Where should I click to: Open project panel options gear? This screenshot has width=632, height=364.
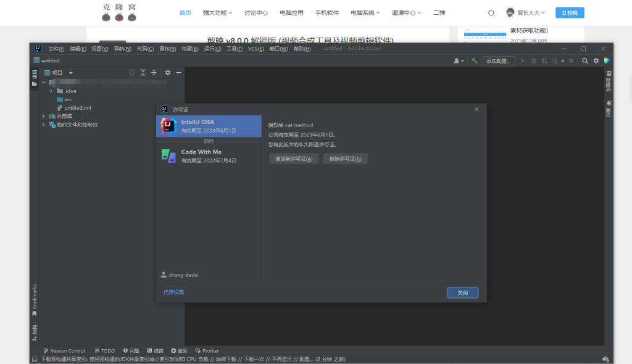pos(168,73)
